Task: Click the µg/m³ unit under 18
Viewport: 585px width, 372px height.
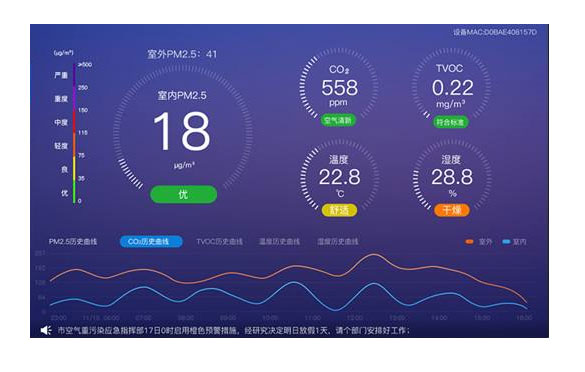Action: point(184,165)
